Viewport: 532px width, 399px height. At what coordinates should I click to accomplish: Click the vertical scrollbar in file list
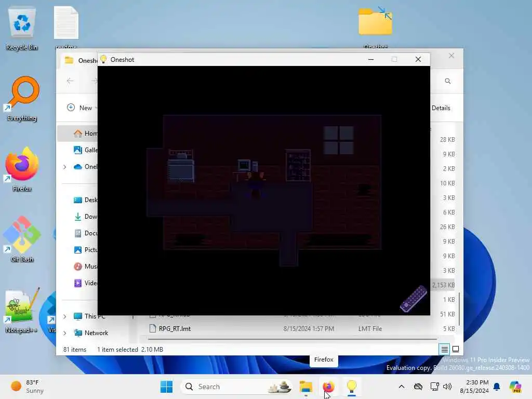pyautogui.click(x=459, y=309)
